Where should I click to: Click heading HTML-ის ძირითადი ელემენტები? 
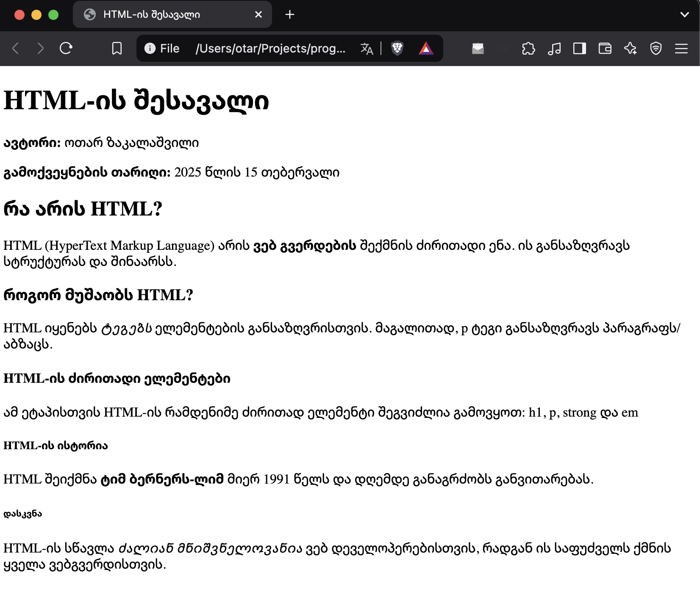[117, 379]
